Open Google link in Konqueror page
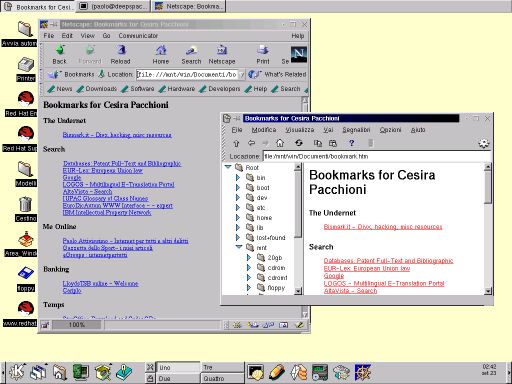 coord(334,276)
